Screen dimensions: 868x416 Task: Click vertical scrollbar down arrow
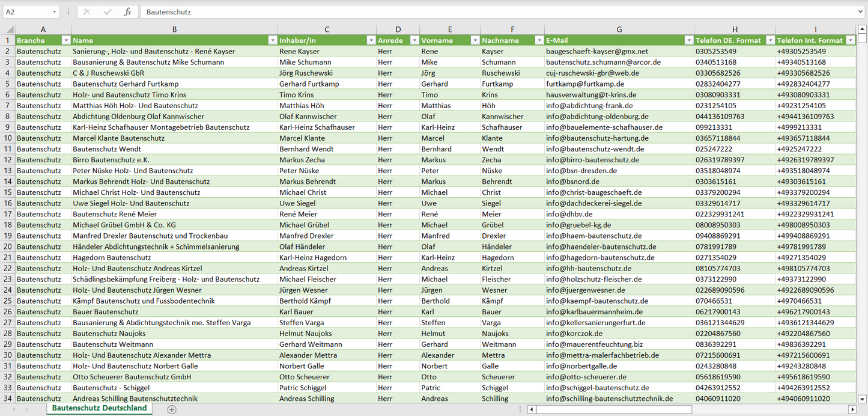[863, 398]
